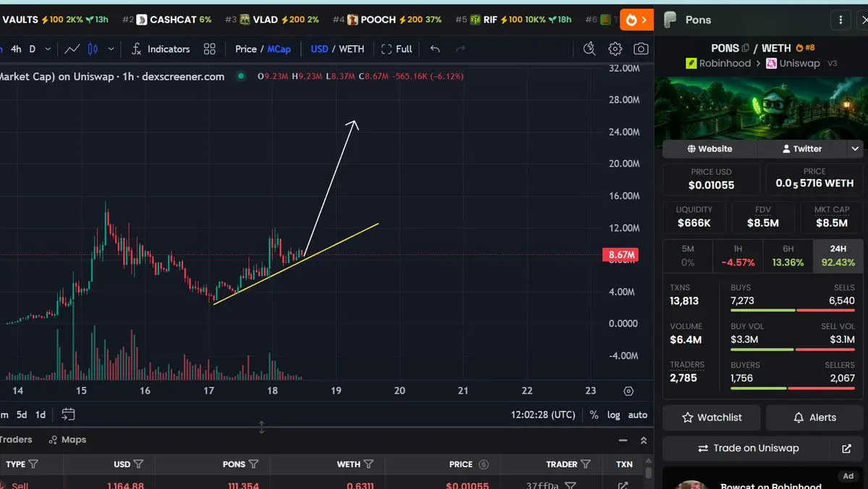Filter by PONS column
This screenshot has width=868, height=489.
tap(253, 464)
